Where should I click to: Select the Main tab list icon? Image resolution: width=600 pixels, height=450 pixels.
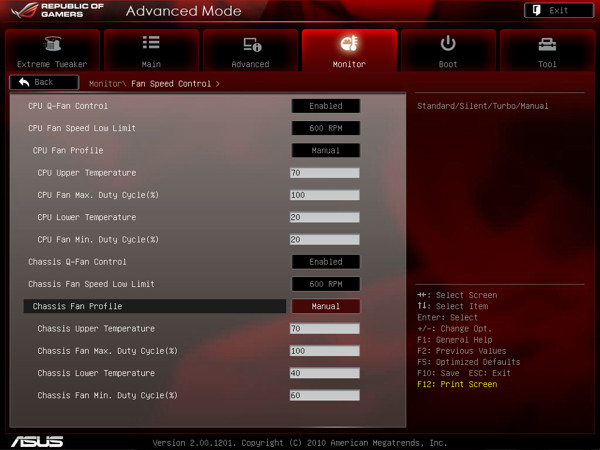point(151,42)
